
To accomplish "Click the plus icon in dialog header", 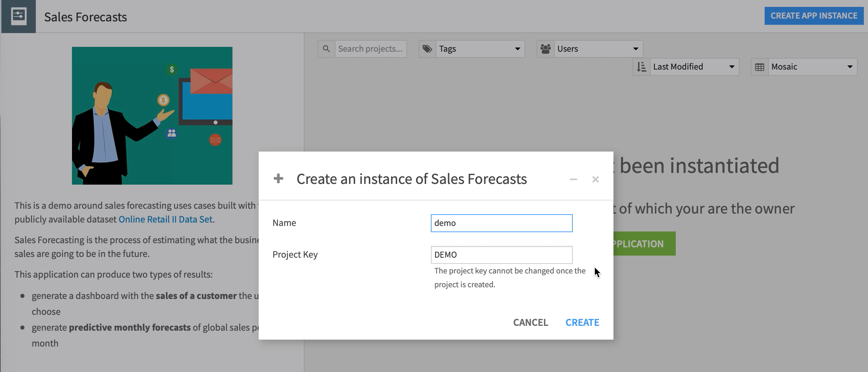I will (x=278, y=179).
